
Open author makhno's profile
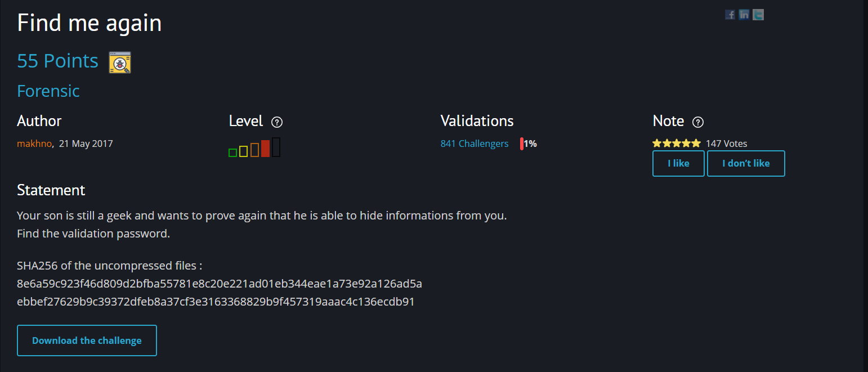click(x=34, y=144)
